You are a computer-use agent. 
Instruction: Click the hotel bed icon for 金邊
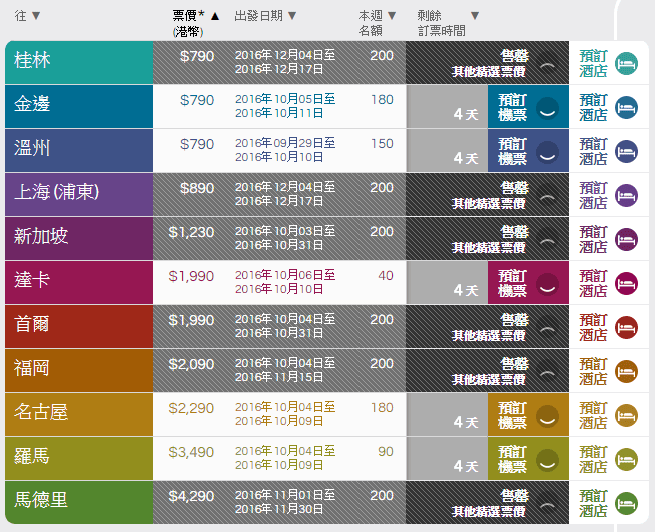coord(625,107)
